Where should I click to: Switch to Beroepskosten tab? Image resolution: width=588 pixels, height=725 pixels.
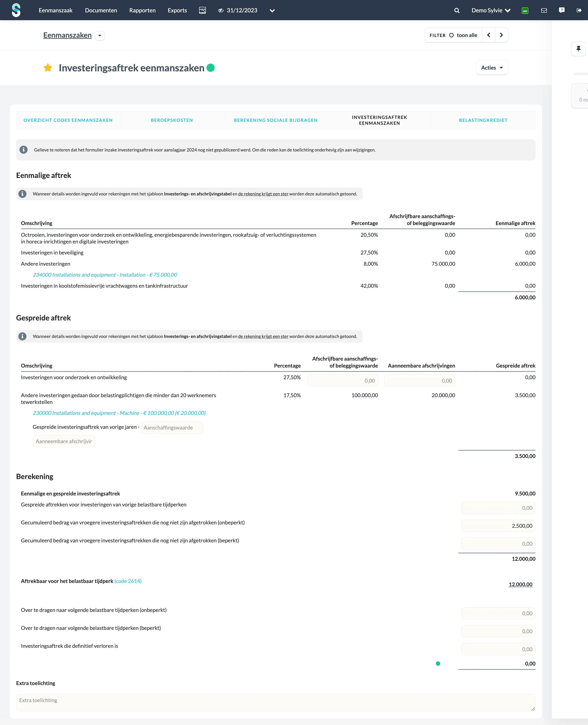[x=172, y=120]
